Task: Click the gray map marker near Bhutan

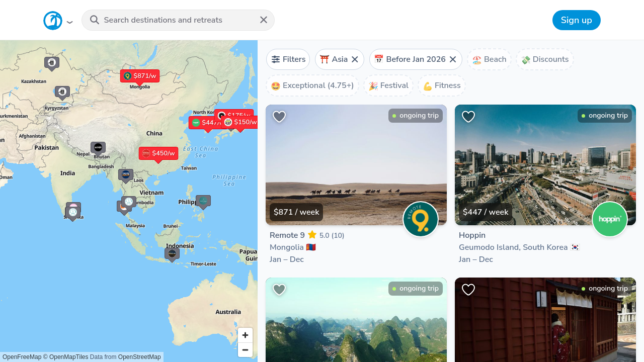Action: [98, 148]
